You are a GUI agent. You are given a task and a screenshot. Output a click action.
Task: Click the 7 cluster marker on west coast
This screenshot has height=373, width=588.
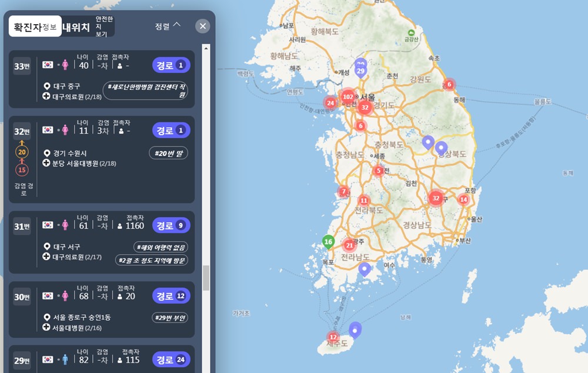(x=343, y=191)
